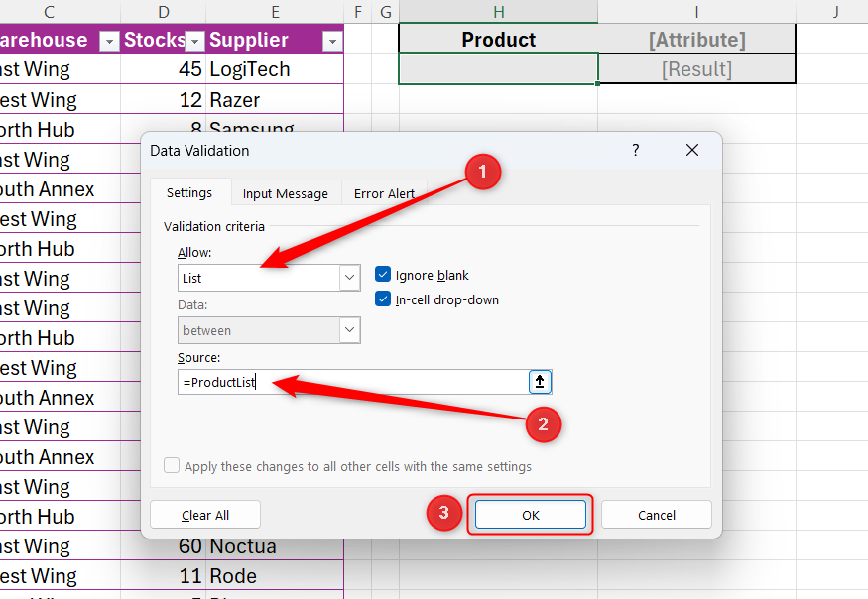Screen dimensions: 868x599
Task: Select the Product header cell
Action: (498, 39)
